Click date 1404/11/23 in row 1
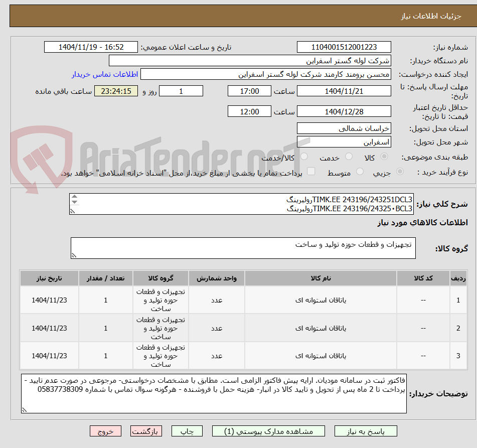Viewport: 477px width, 448px height. [x=49, y=300]
